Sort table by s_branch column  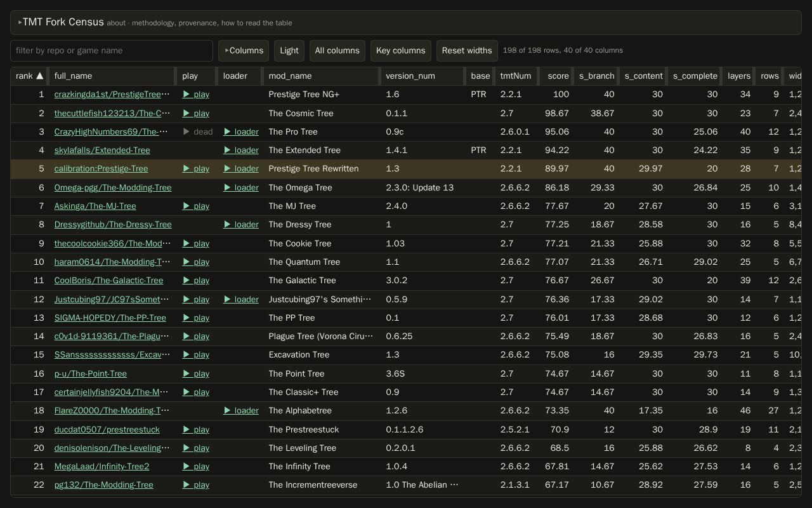point(596,76)
